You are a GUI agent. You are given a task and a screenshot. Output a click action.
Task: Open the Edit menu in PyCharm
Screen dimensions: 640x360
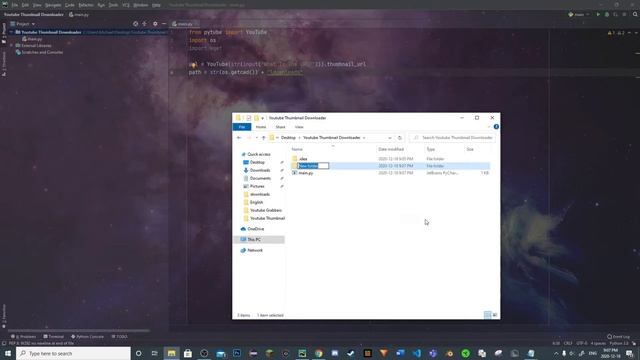[25, 5]
